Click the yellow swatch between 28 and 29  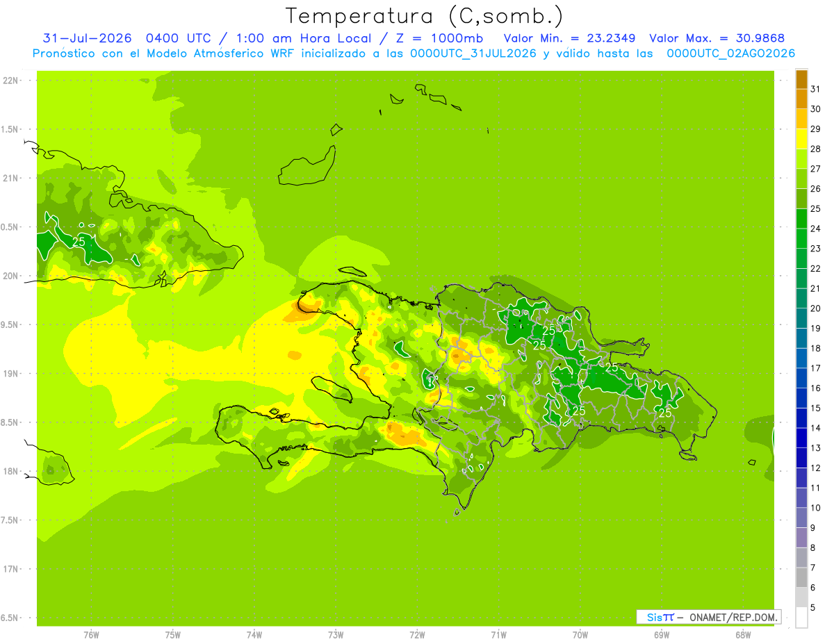(801, 139)
